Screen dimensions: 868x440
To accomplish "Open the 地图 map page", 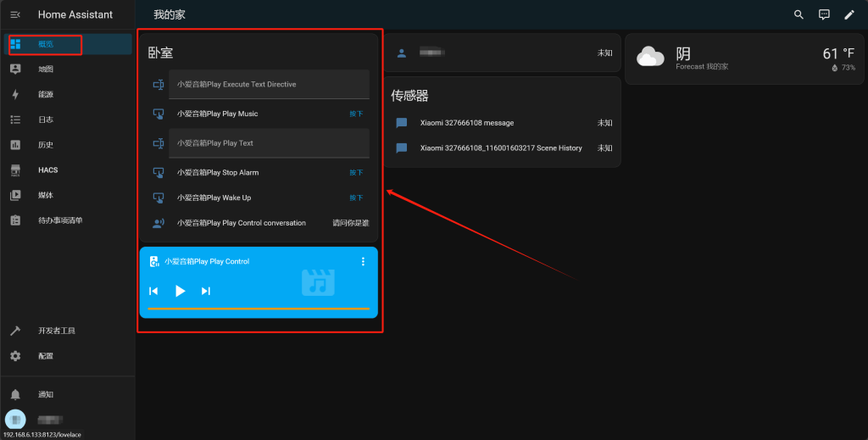I will click(68, 70).
